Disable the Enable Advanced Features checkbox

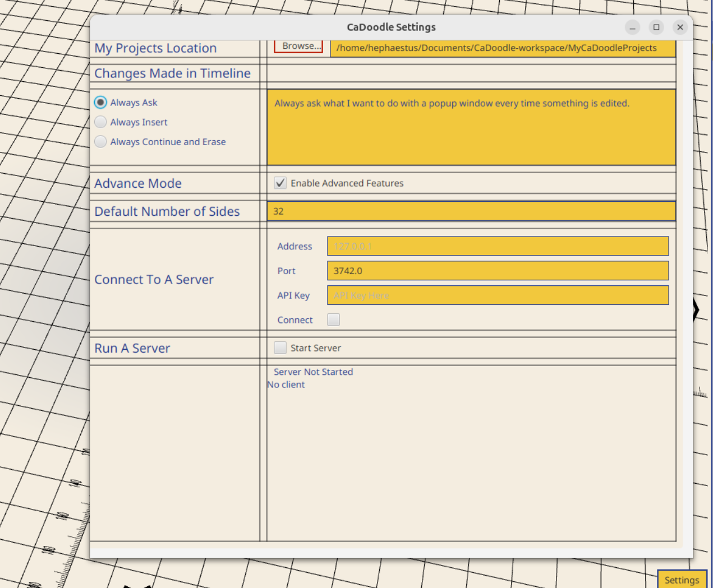pyautogui.click(x=280, y=183)
